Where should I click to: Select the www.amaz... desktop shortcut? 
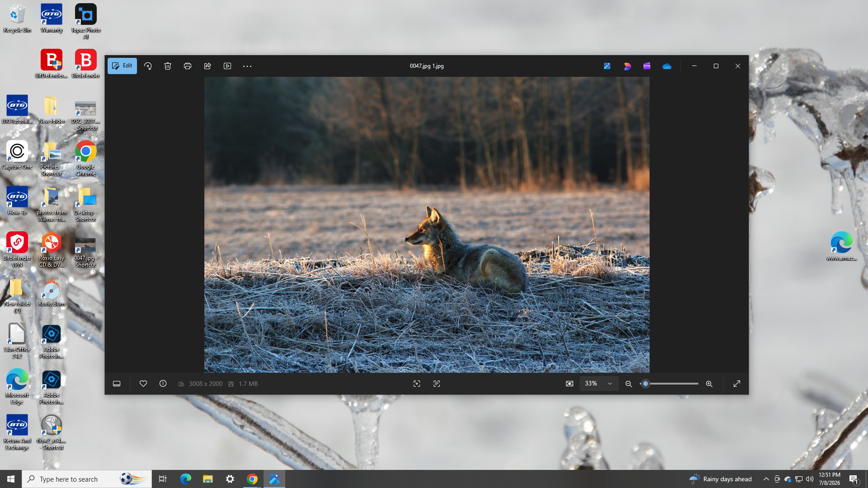(842, 246)
